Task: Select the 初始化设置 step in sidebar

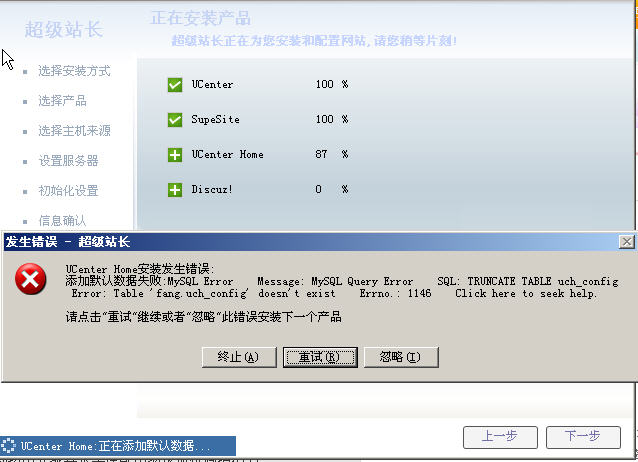Action: (x=68, y=190)
